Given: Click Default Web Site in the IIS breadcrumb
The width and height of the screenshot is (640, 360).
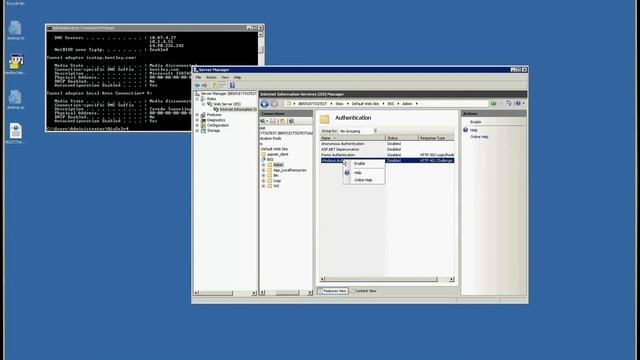Looking at the screenshot, I should coord(365,104).
